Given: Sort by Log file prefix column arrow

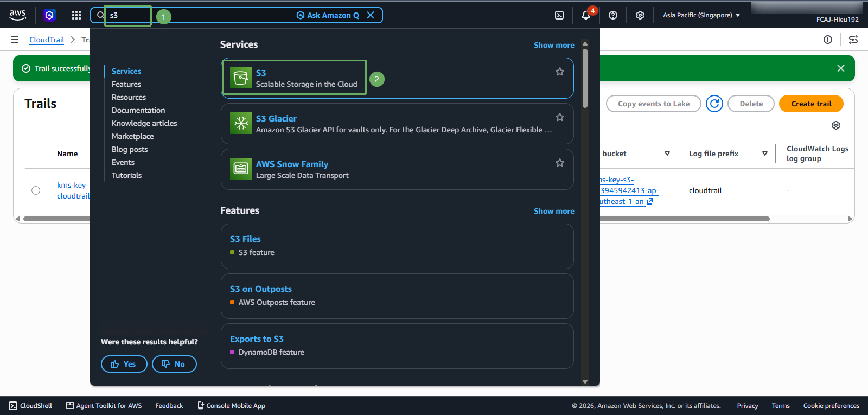Looking at the screenshot, I should pyautogui.click(x=765, y=154).
